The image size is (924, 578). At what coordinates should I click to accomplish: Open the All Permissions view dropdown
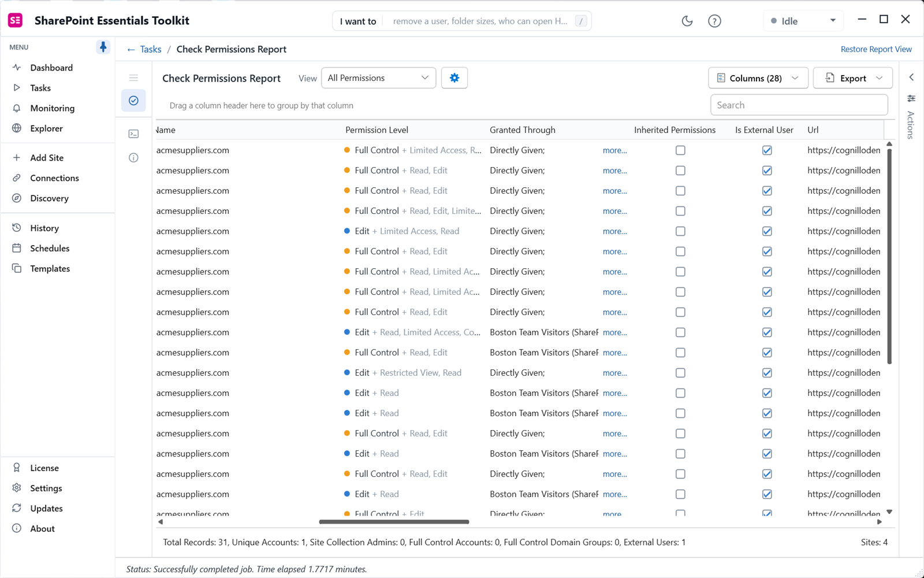[378, 78]
